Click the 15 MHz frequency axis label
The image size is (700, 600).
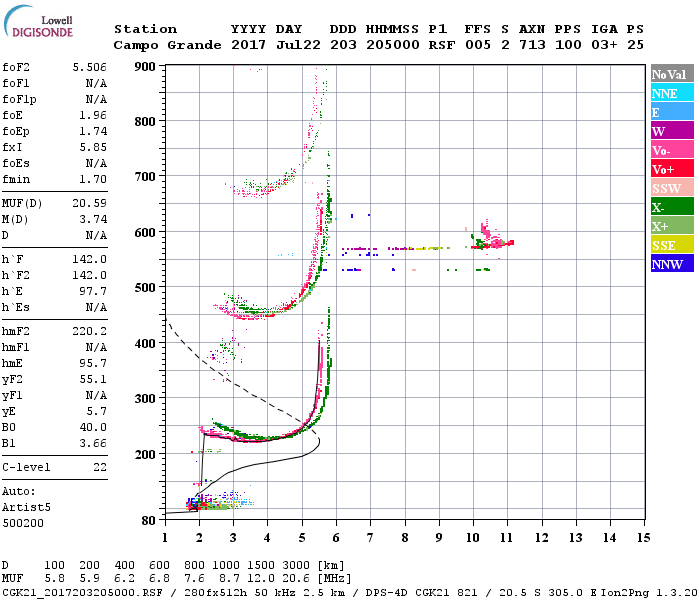pos(643,538)
